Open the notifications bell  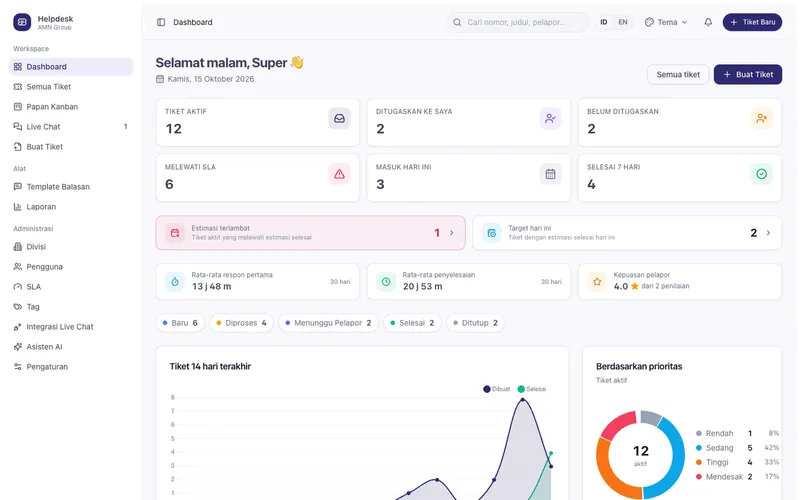pos(708,22)
